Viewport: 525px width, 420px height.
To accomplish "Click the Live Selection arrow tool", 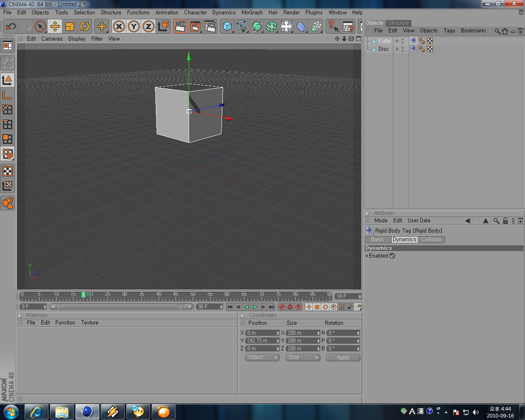I will pos(40,27).
